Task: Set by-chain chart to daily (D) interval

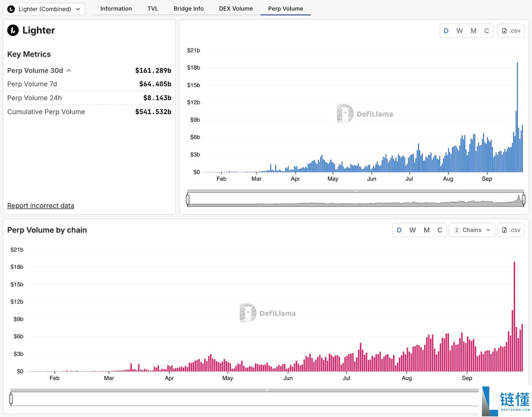Action: click(x=399, y=230)
